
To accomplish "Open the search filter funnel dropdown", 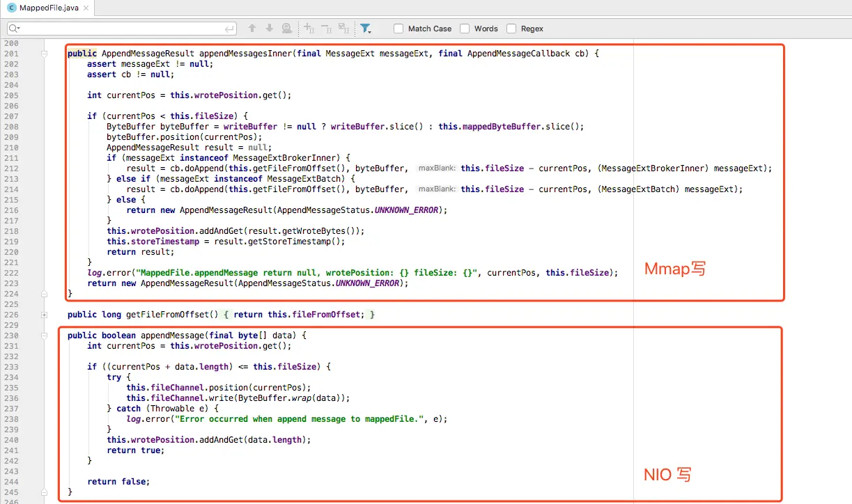I will click(366, 29).
